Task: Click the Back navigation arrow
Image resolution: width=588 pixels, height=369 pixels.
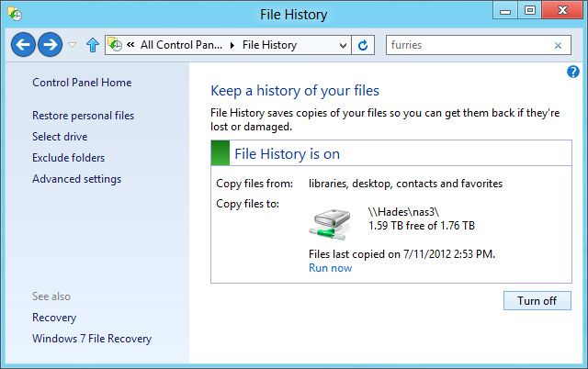Action: (x=23, y=45)
